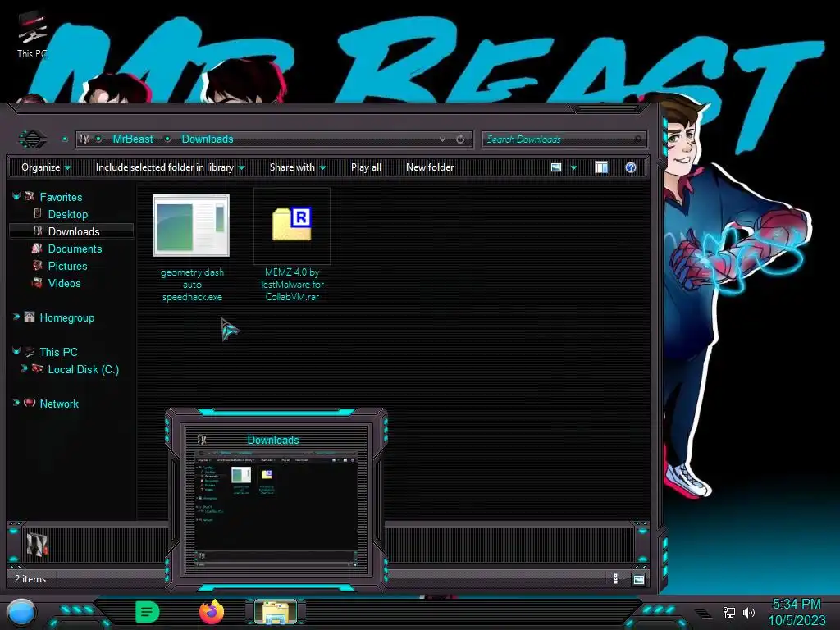
Task: Open Share with dropdown arrow
Action: (322, 167)
